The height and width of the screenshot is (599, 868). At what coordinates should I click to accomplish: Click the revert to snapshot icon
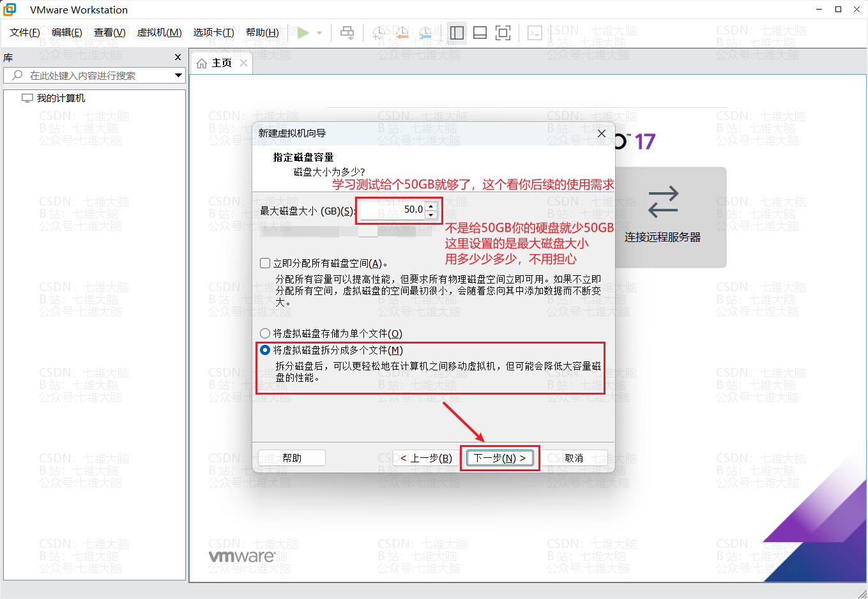[x=402, y=33]
